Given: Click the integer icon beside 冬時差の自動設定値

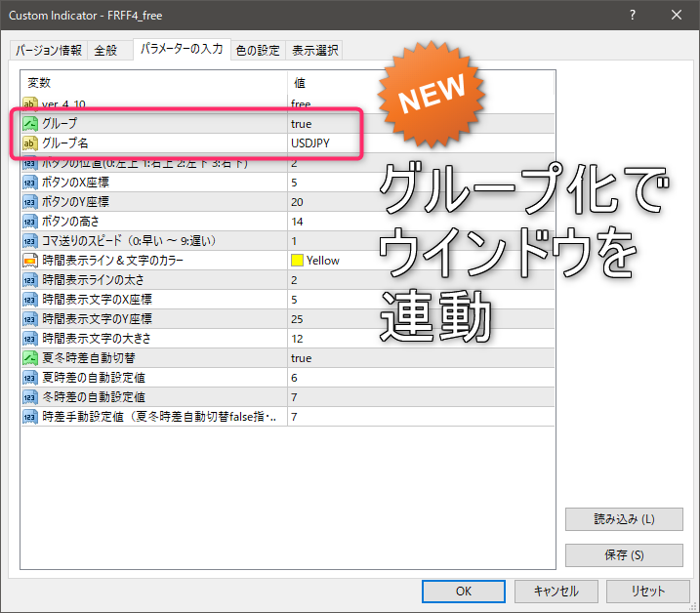Looking at the screenshot, I should click(30, 397).
